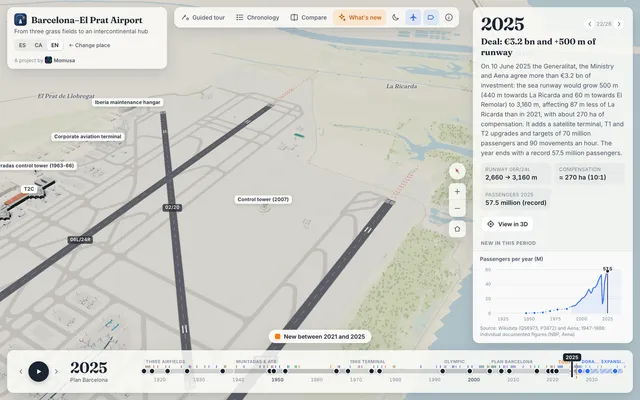
Task: Click the 'Passengers per year (M)' chart title
Action: pos(511,259)
